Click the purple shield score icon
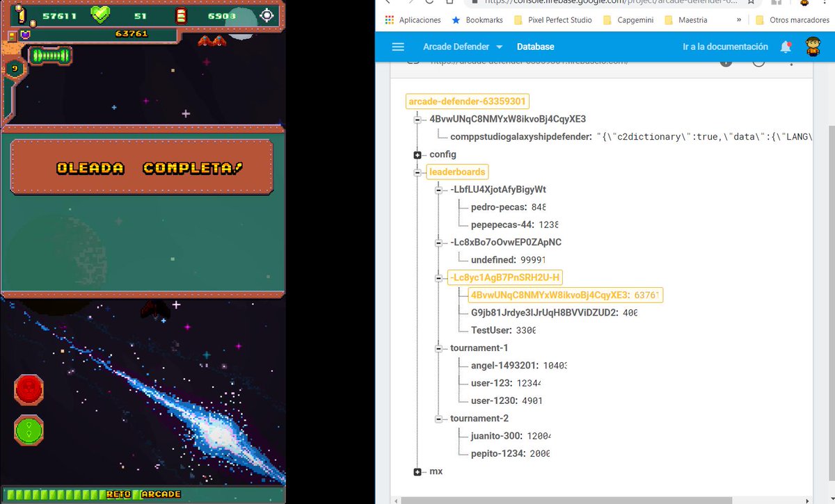 [25, 33]
